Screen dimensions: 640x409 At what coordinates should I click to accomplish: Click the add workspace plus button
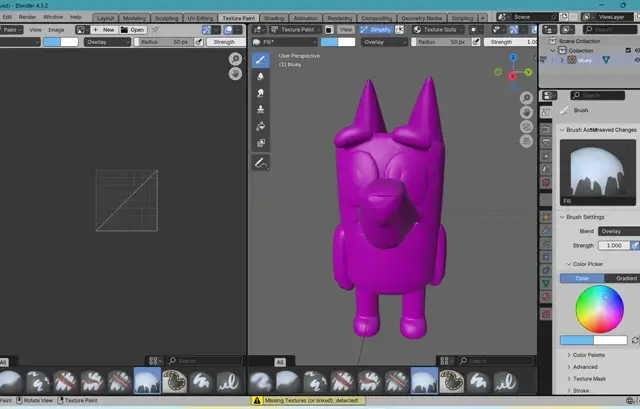click(482, 18)
